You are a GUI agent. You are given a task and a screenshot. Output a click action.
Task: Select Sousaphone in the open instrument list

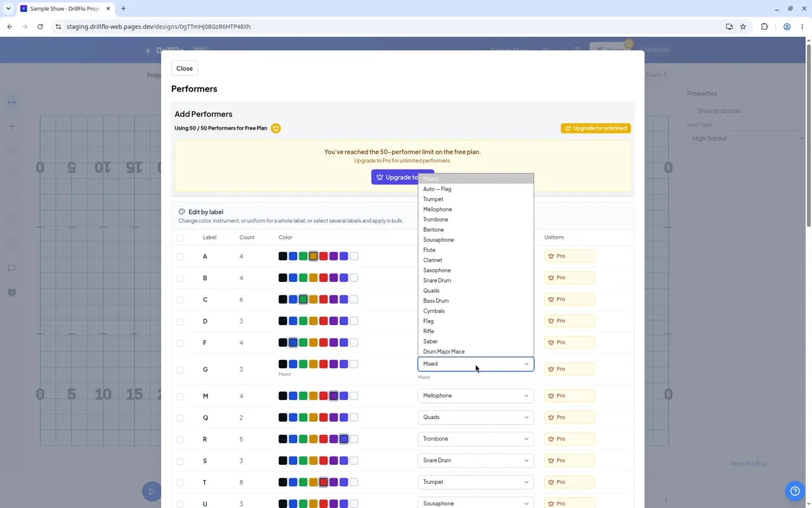476,240
